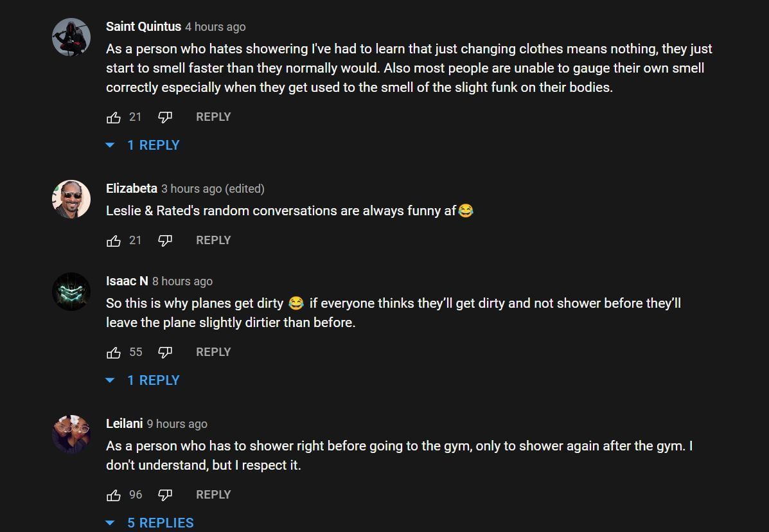Like Saint Quintus's comment
Image resolution: width=769 pixels, height=532 pixels.
pyautogui.click(x=114, y=117)
